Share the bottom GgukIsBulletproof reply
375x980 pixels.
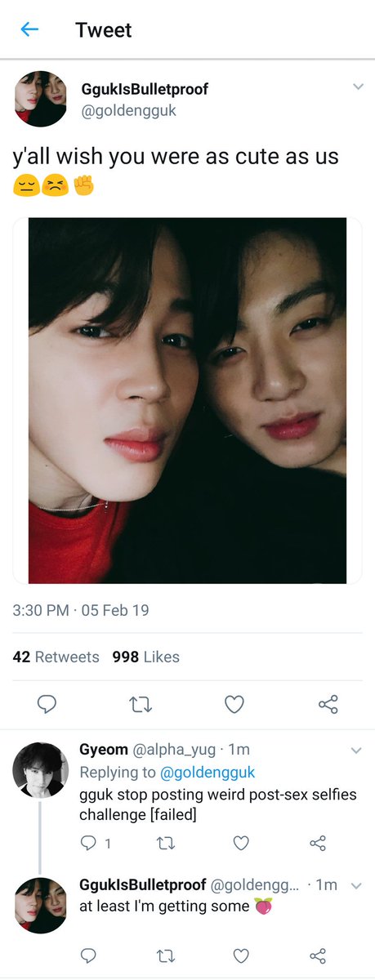click(x=319, y=955)
